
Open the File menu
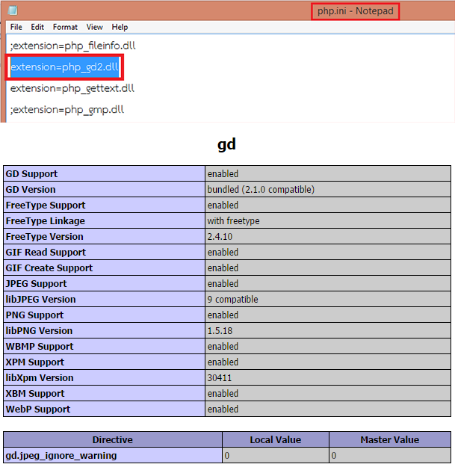(x=16, y=27)
